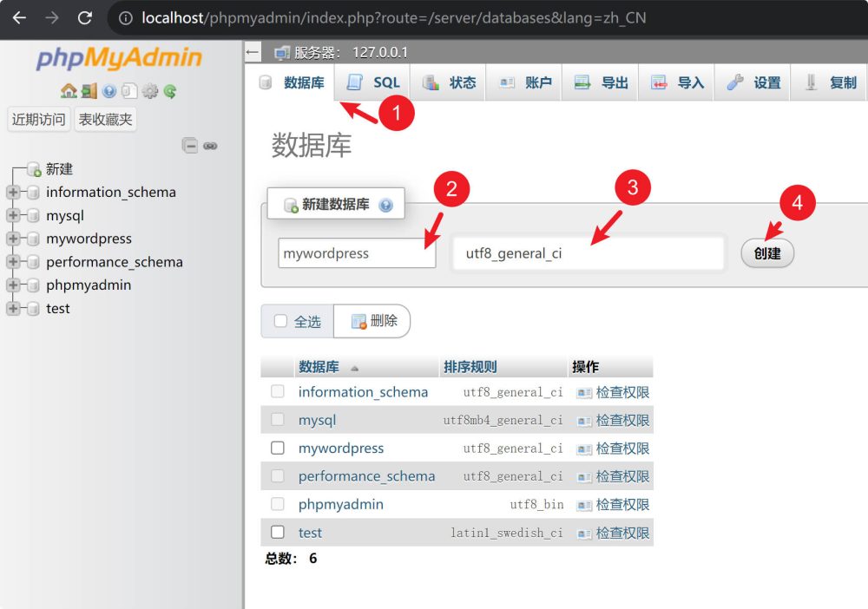Open the 表收藏夹 panel tab
The height and width of the screenshot is (609, 868).
tap(105, 120)
